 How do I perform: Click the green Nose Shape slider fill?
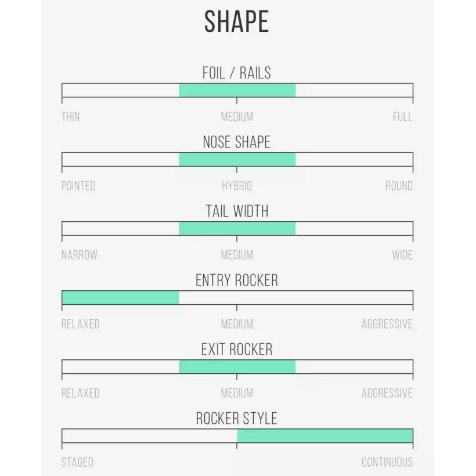tap(237, 159)
